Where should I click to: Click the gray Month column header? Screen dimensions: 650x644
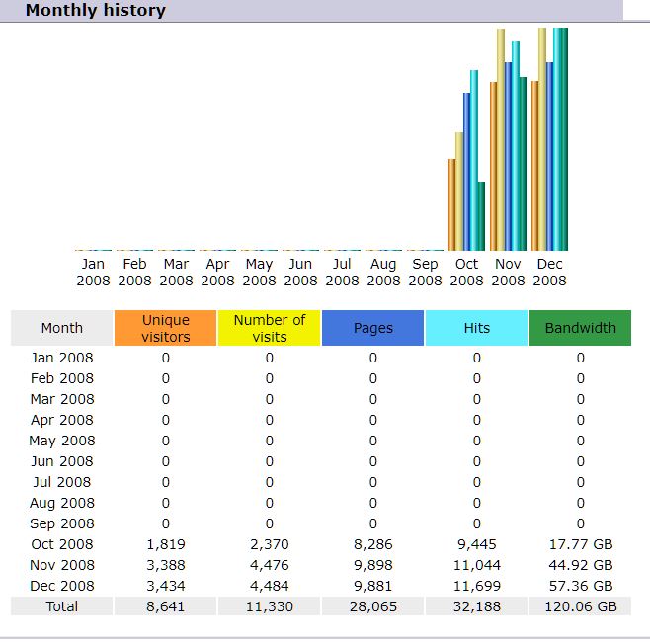tap(62, 328)
